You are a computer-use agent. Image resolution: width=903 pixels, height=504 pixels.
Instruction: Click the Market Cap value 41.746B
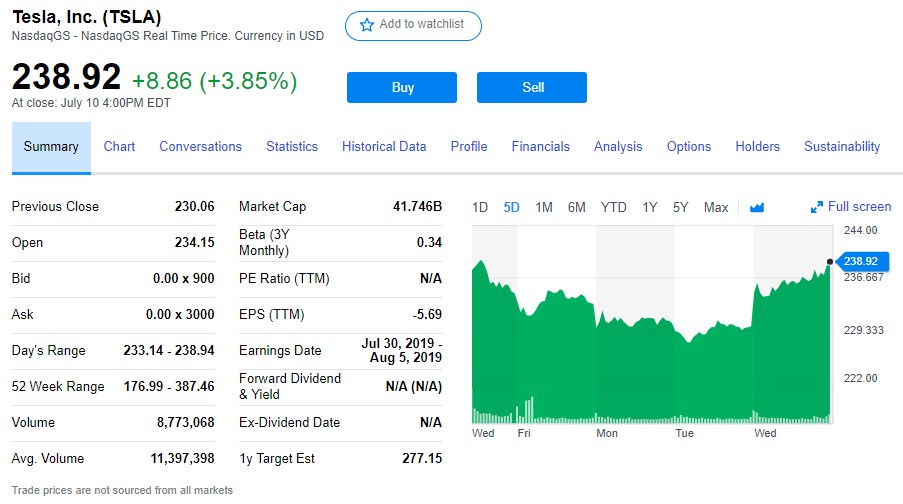[x=418, y=206]
